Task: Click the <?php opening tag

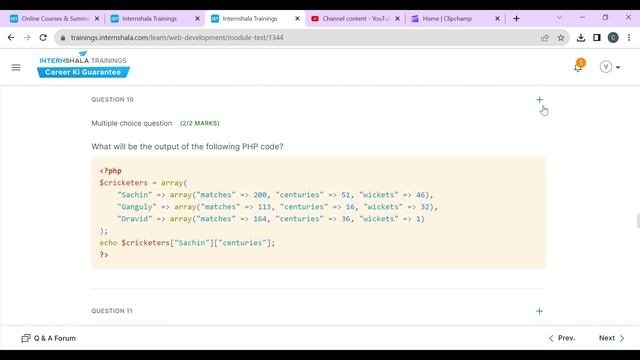Action: click(110, 171)
